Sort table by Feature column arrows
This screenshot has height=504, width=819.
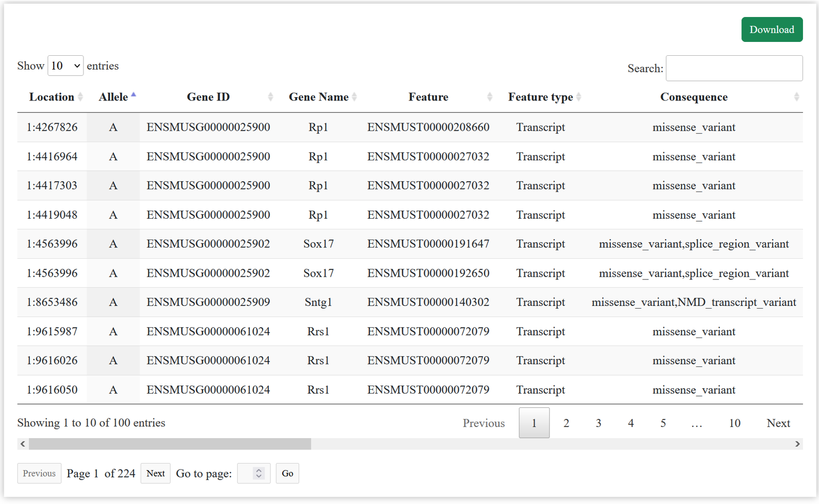[489, 97]
